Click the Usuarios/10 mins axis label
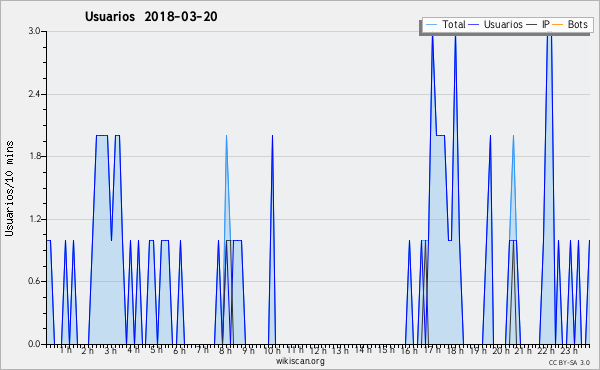Viewport: 600px width, 370px height. point(9,188)
